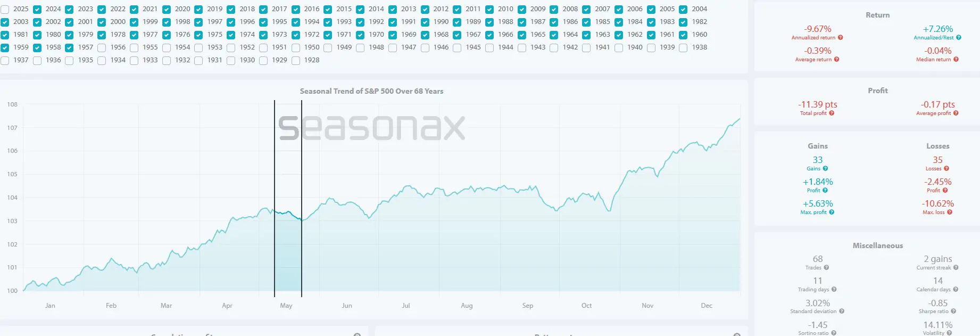Open the Trades help icon
980x336 pixels.
tap(826, 268)
